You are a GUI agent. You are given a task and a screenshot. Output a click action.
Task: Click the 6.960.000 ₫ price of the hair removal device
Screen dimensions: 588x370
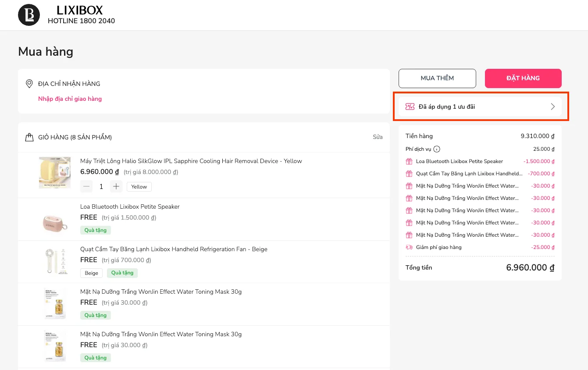pyautogui.click(x=100, y=172)
